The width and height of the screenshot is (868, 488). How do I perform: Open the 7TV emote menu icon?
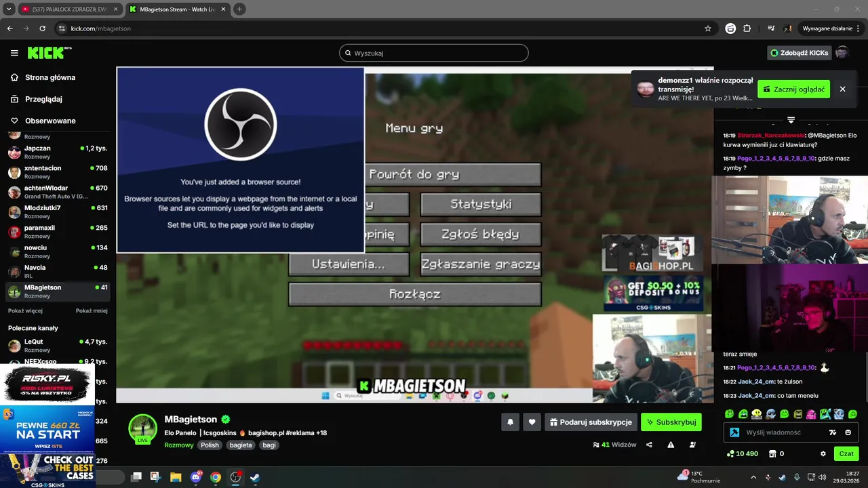point(833,432)
